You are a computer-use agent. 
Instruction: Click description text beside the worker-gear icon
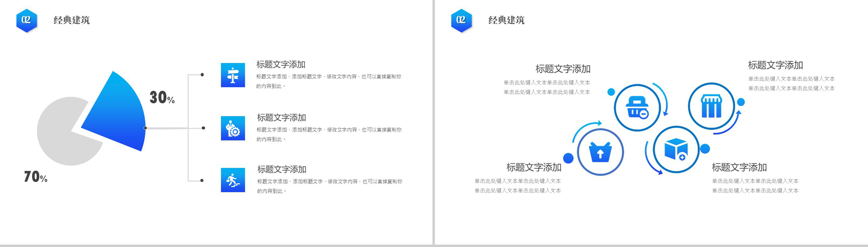(x=329, y=134)
